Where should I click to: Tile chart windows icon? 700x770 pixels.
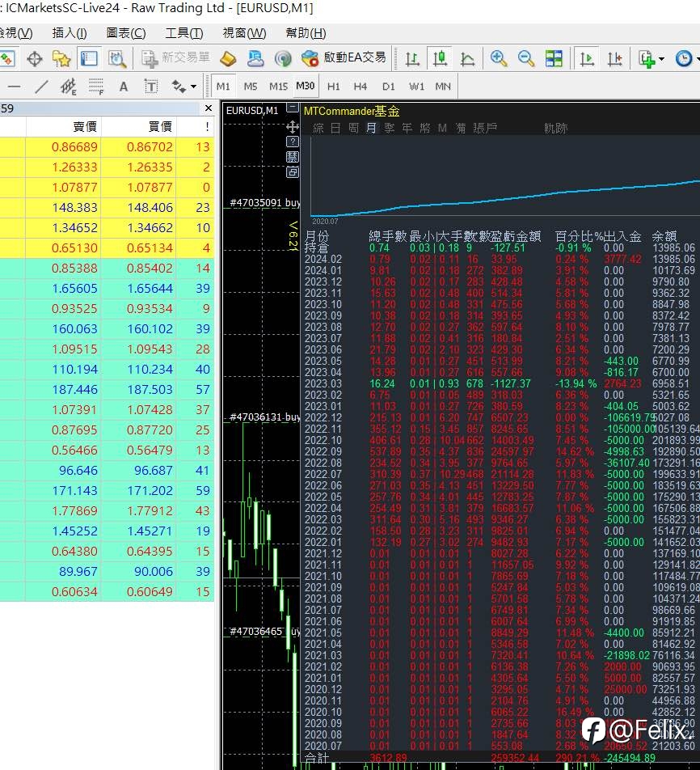[554, 59]
